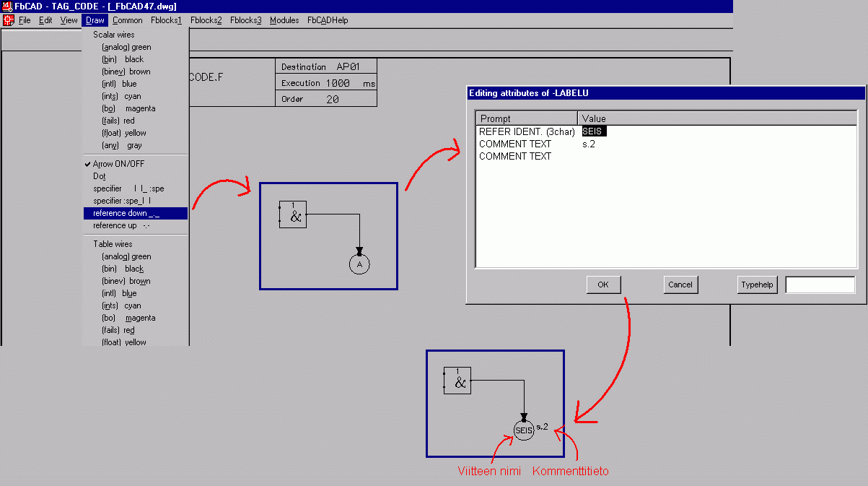Click the Typehelp button
868x486 pixels.
click(757, 285)
